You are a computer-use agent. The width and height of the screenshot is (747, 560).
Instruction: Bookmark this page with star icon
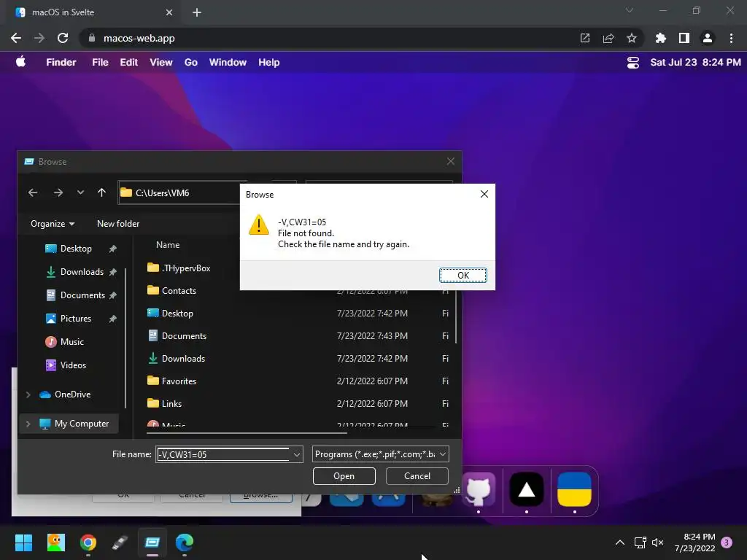click(x=632, y=38)
